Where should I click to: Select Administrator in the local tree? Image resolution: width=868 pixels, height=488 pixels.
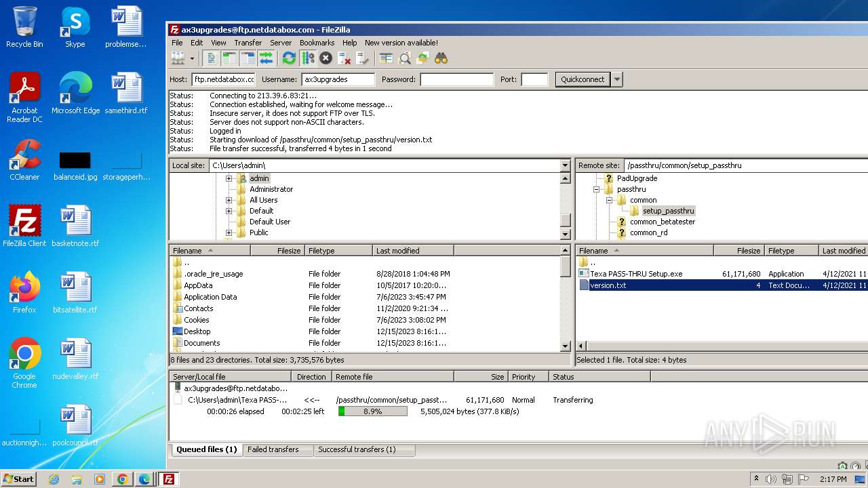pos(271,189)
